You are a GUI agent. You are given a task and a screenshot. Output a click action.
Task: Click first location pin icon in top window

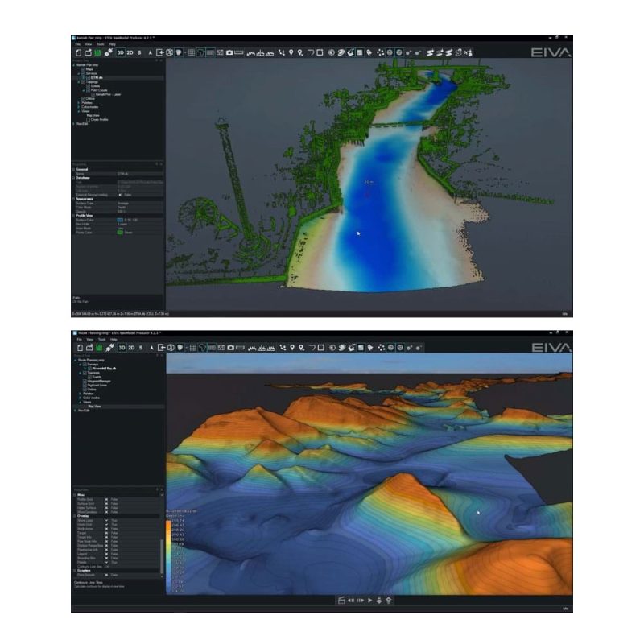(291, 52)
